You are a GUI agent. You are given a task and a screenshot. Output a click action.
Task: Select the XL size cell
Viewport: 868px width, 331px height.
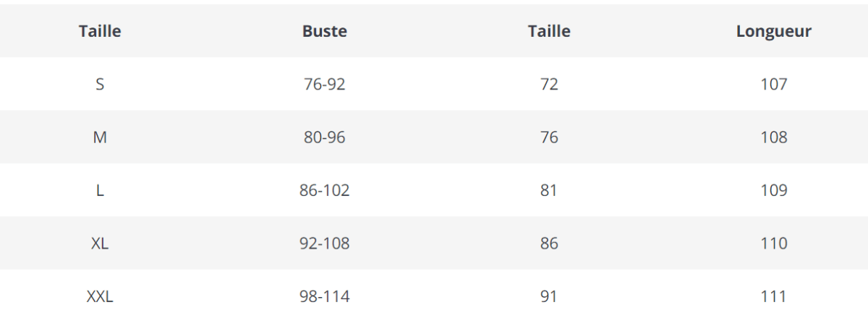point(100,244)
